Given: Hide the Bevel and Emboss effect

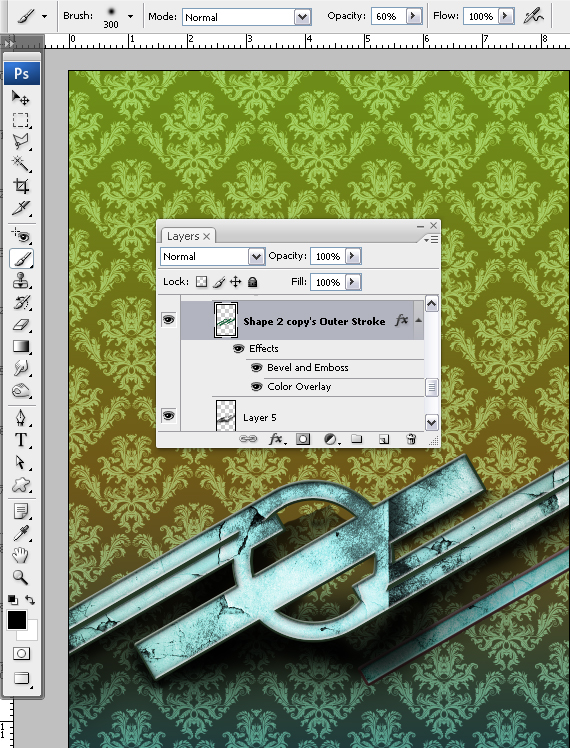Looking at the screenshot, I should click(x=257, y=367).
